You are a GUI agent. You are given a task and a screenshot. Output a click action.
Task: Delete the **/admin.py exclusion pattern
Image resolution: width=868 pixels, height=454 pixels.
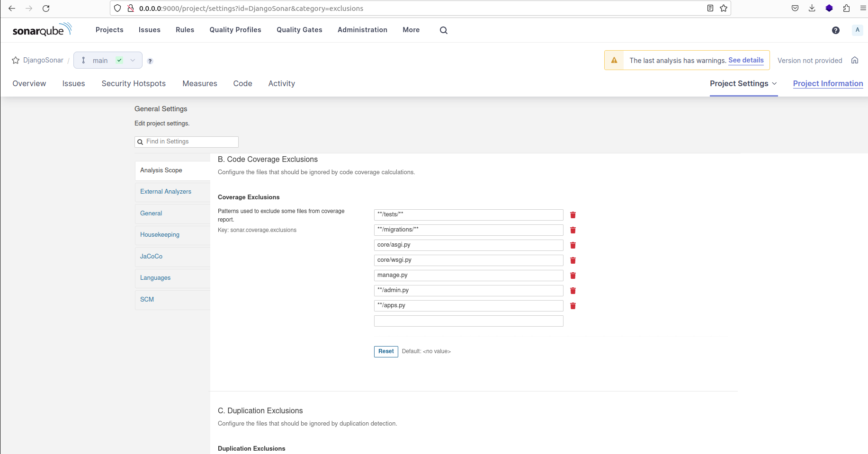click(x=573, y=291)
